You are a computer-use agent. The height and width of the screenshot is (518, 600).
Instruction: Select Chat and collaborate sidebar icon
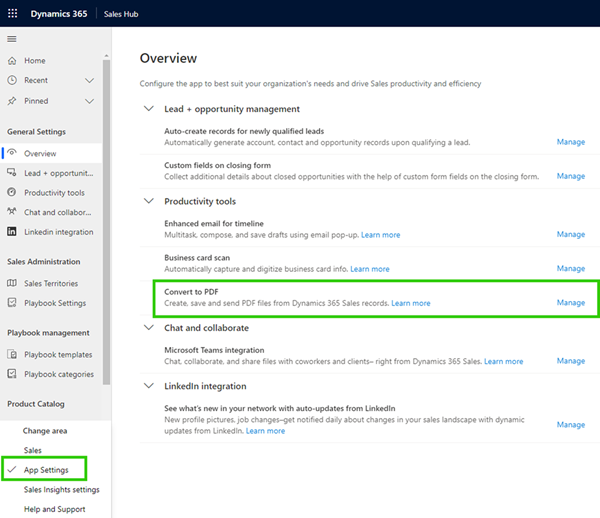click(x=12, y=212)
